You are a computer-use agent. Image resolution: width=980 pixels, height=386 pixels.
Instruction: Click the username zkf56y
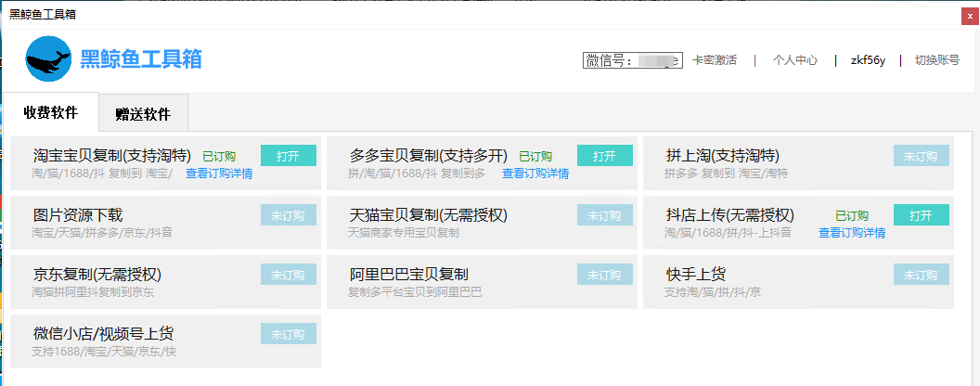click(x=868, y=60)
